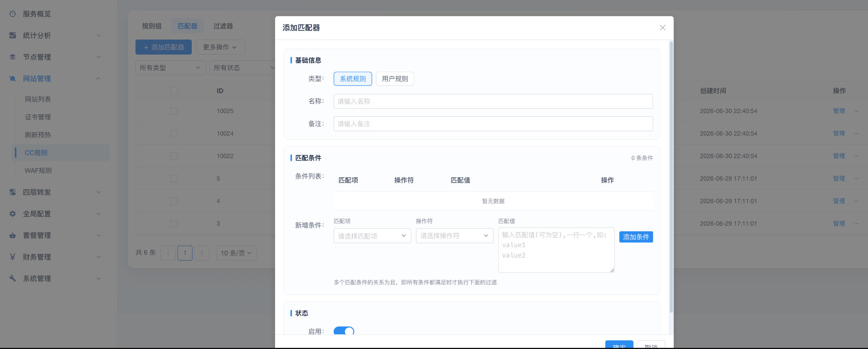Click the 匹配值 textarea
This screenshot has height=349, width=868.
556,250
